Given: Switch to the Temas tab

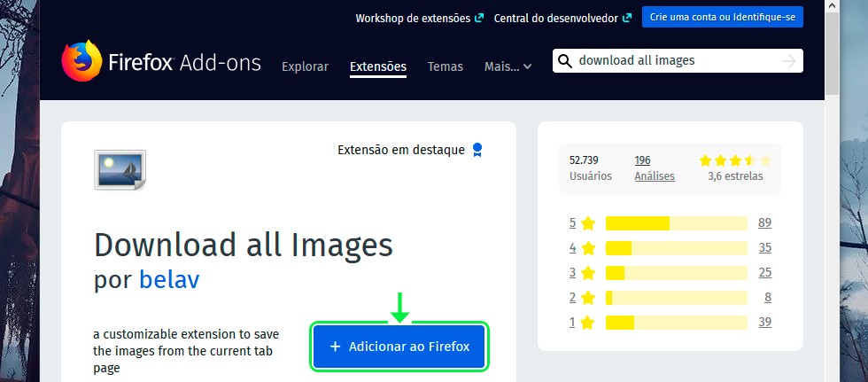Looking at the screenshot, I should click(x=445, y=66).
